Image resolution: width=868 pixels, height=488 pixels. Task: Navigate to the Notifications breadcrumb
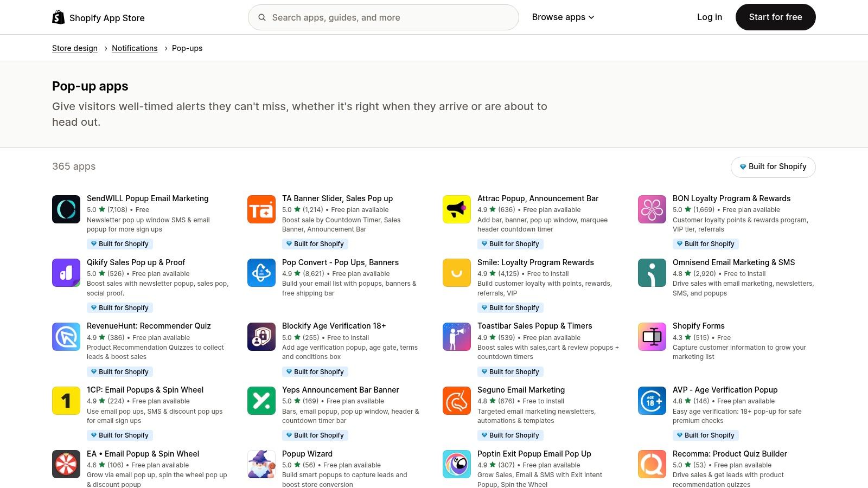click(x=134, y=48)
